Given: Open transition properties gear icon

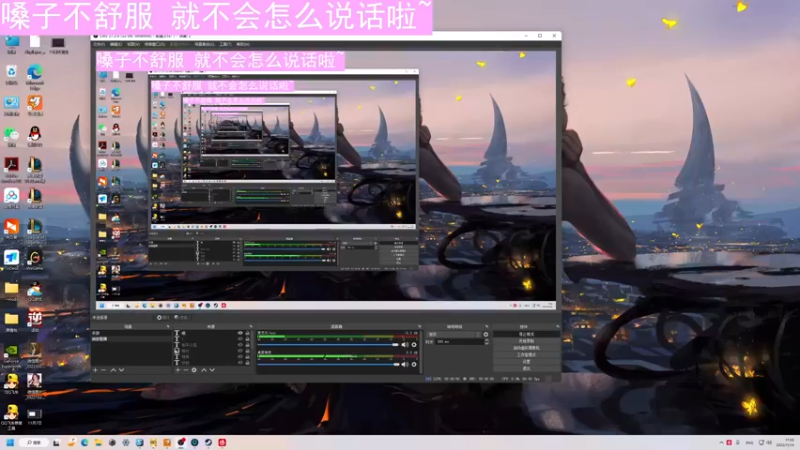Looking at the screenshot, I should coord(486,335).
